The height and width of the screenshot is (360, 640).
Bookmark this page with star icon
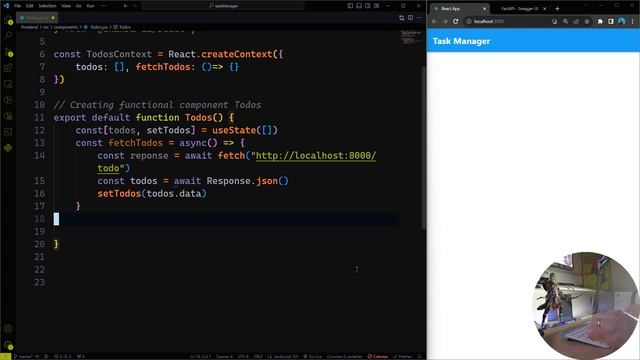pyautogui.click(x=587, y=21)
